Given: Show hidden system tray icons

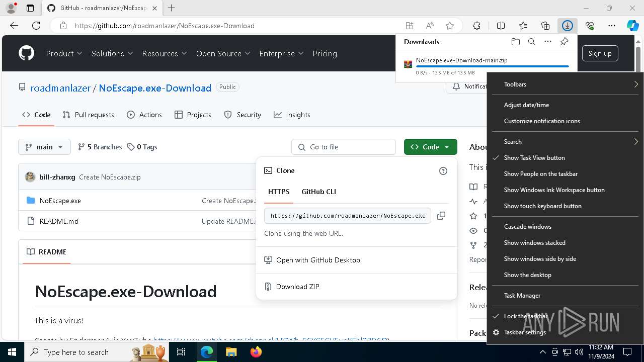Looking at the screenshot, I should (x=542, y=352).
